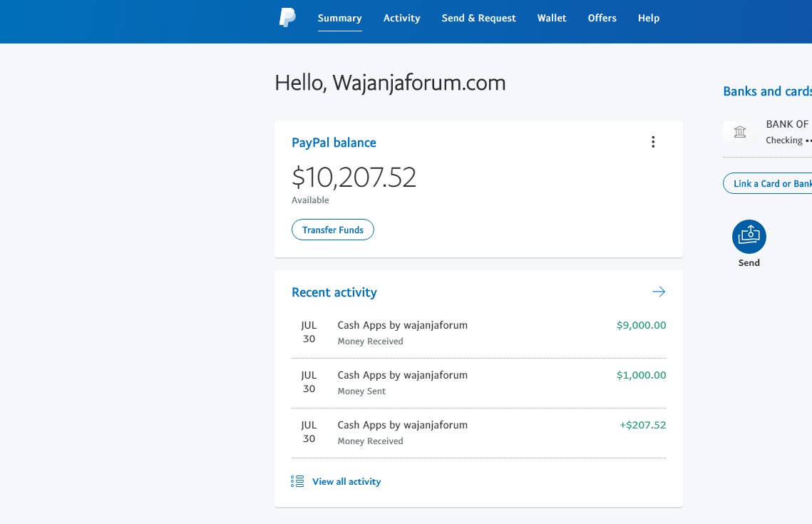Click the list icon beside View all activity
812x524 pixels.
click(297, 481)
